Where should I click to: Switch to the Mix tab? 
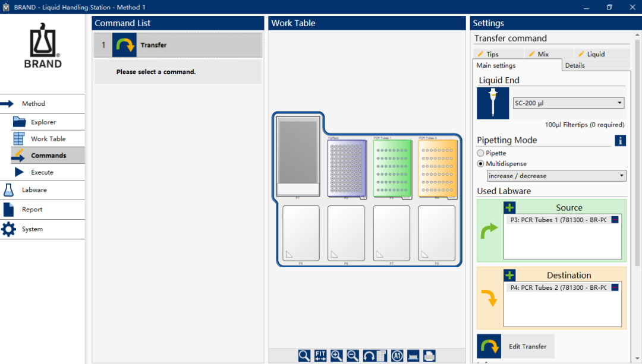tap(549, 54)
